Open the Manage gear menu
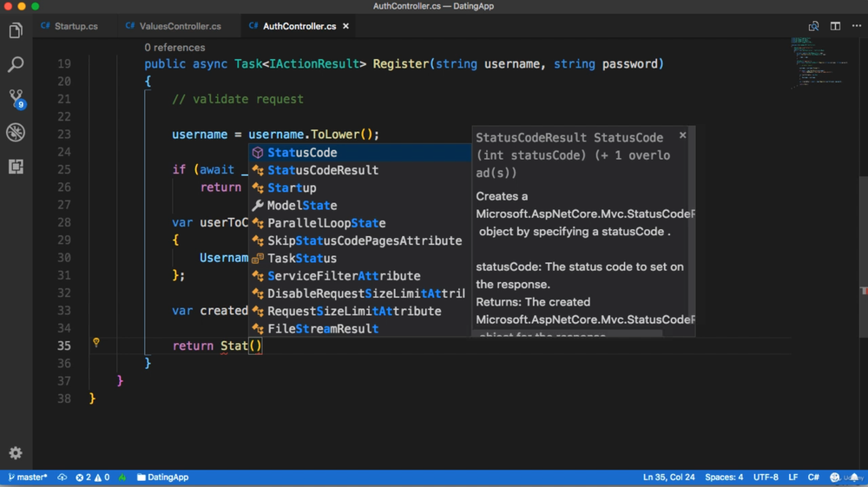868x487 pixels. pyautogui.click(x=16, y=453)
